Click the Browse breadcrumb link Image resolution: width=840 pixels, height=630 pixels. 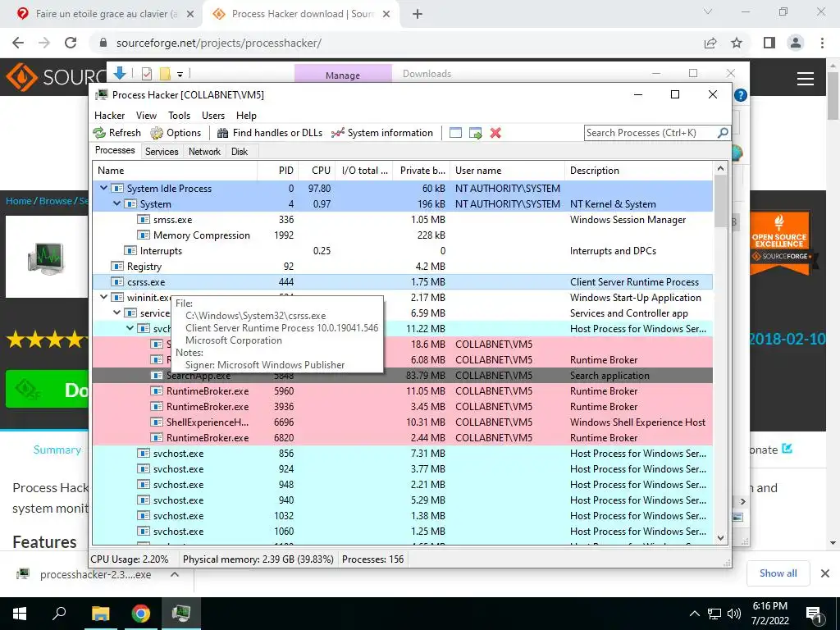(56, 201)
